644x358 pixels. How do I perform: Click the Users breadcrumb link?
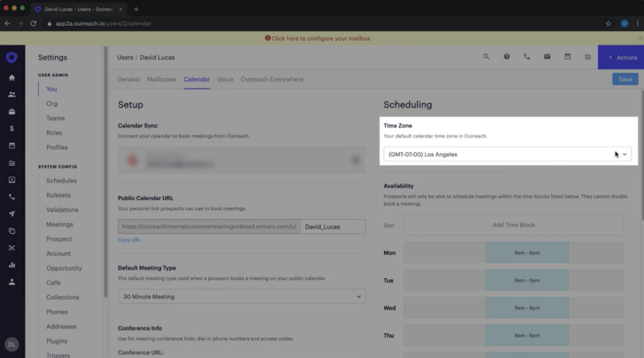pos(125,57)
